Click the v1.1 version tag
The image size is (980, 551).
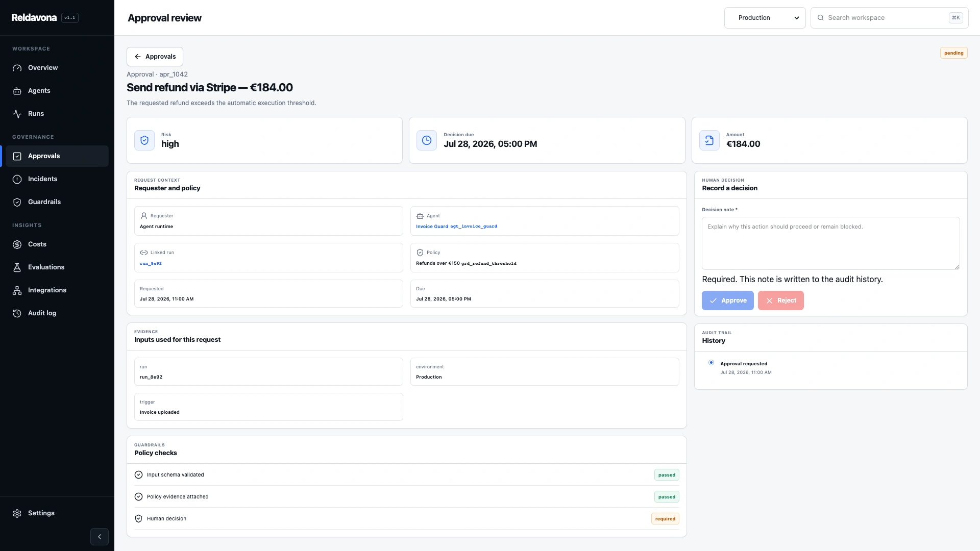pyautogui.click(x=70, y=18)
